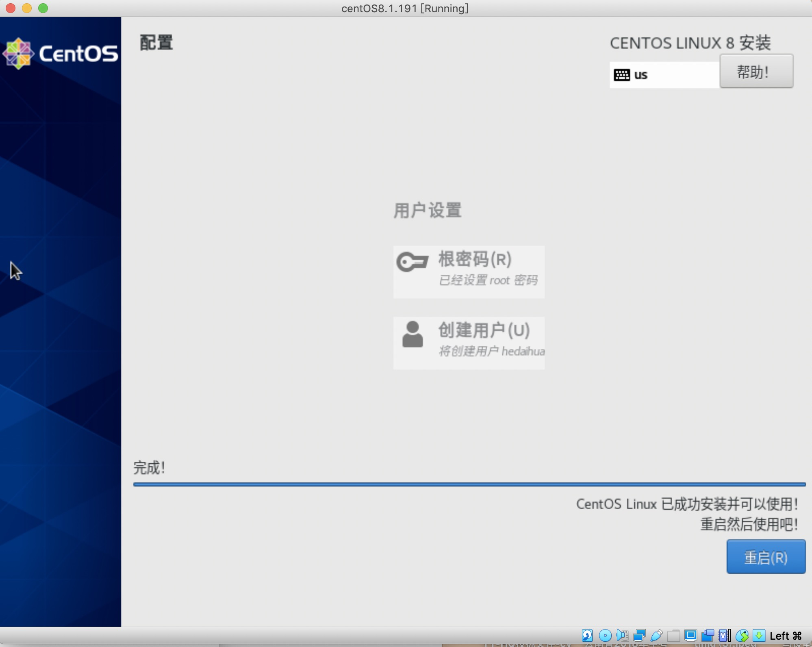Click the 帮助! help button
The width and height of the screenshot is (812, 647).
pos(756,72)
